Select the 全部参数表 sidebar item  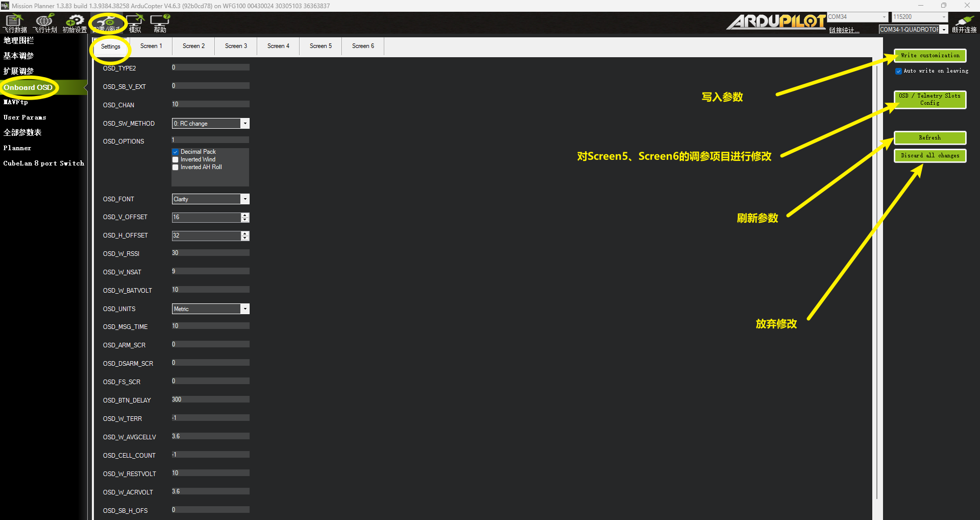click(x=22, y=133)
